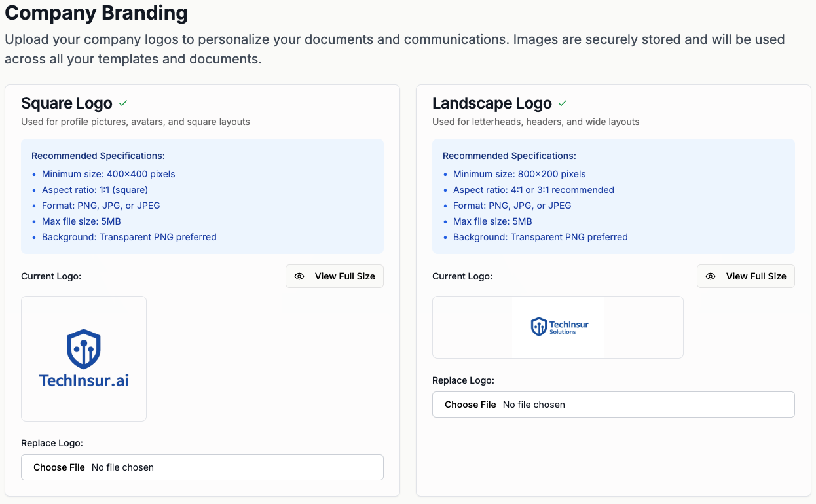
Task: Click 'No file chosen' in the Square Logo file input
Action: click(122, 467)
